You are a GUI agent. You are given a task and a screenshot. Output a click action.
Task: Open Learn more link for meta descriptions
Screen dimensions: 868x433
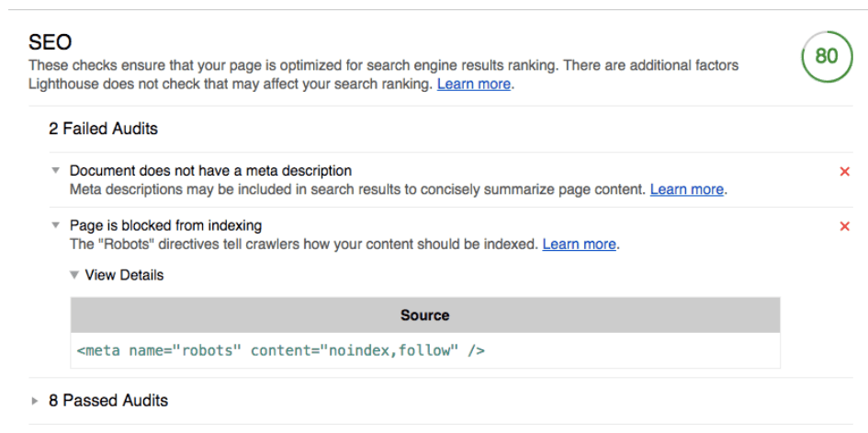(x=686, y=189)
